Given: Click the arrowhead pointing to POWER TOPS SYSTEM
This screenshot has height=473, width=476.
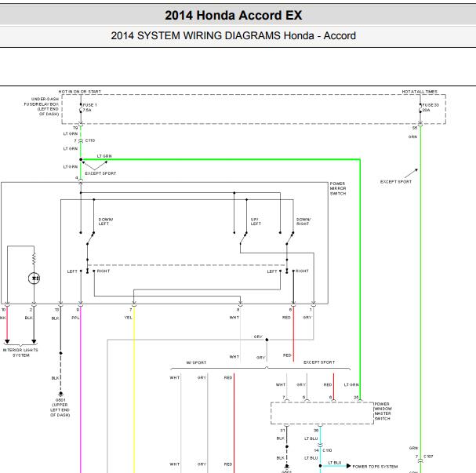Looking at the screenshot, I should coord(348,466).
